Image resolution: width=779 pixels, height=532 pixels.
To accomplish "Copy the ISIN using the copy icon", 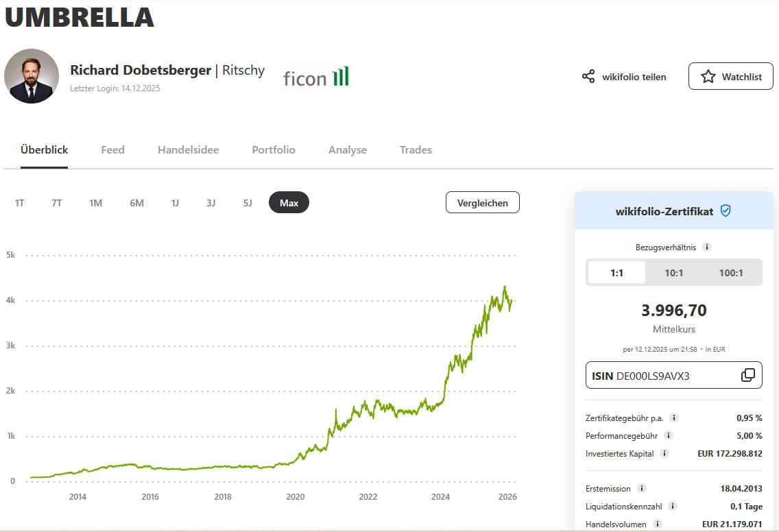I will [x=747, y=375].
